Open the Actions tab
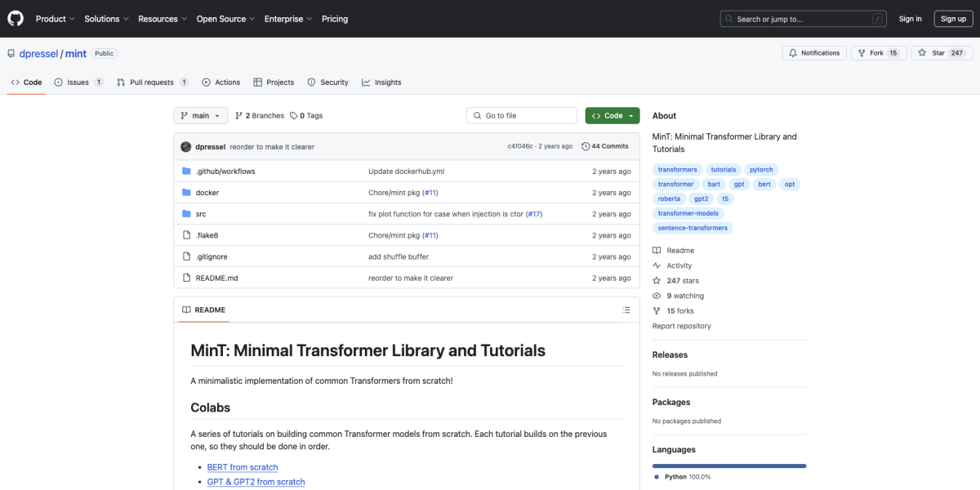Screen dimensions: 980x490 (x=221, y=82)
